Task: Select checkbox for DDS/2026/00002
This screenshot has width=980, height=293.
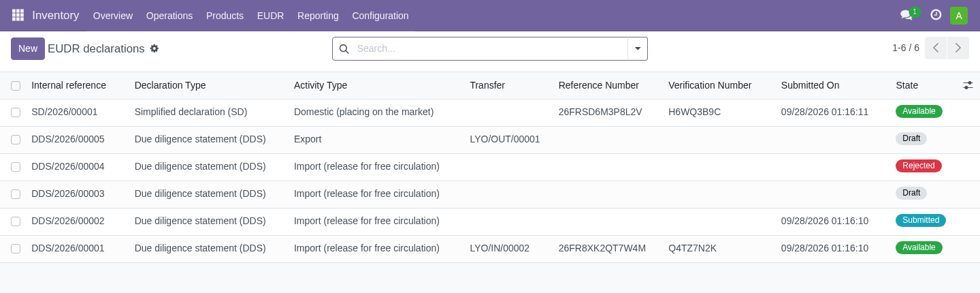Action: tap(16, 221)
